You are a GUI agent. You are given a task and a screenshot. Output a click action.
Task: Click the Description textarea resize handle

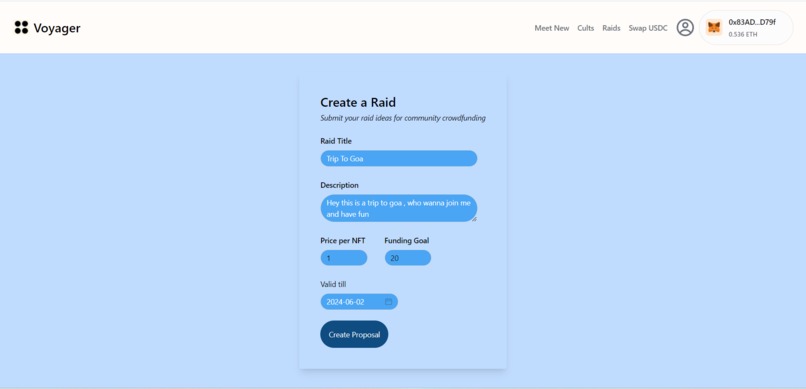474,219
